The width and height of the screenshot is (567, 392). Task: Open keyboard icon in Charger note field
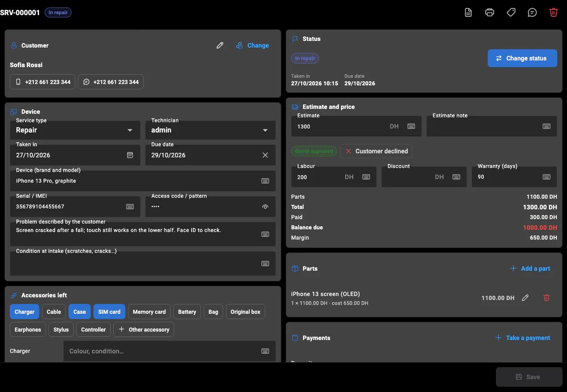[265, 351]
